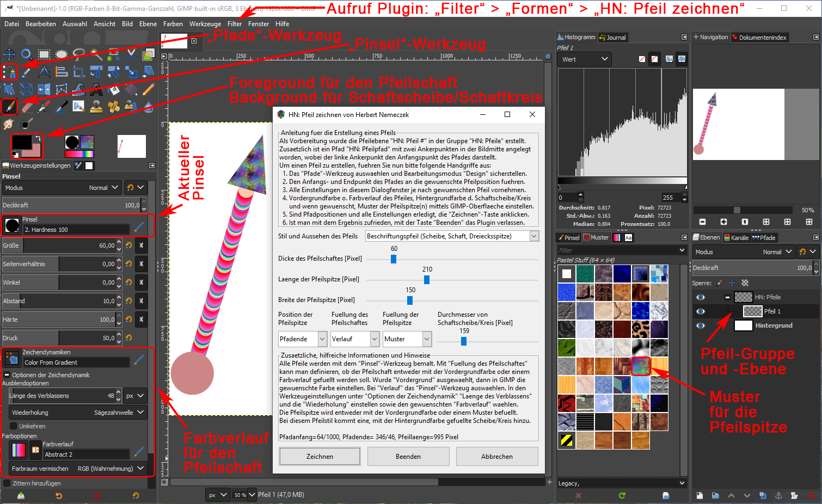This screenshot has width=822, height=504.
Task: Pick the Pencil tool
Action: [149, 89]
